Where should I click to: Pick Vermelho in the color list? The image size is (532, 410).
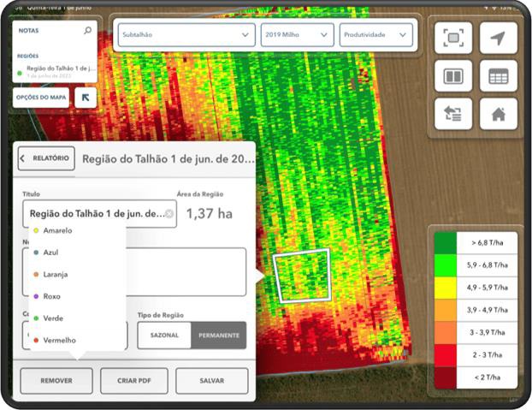(x=59, y=340)
